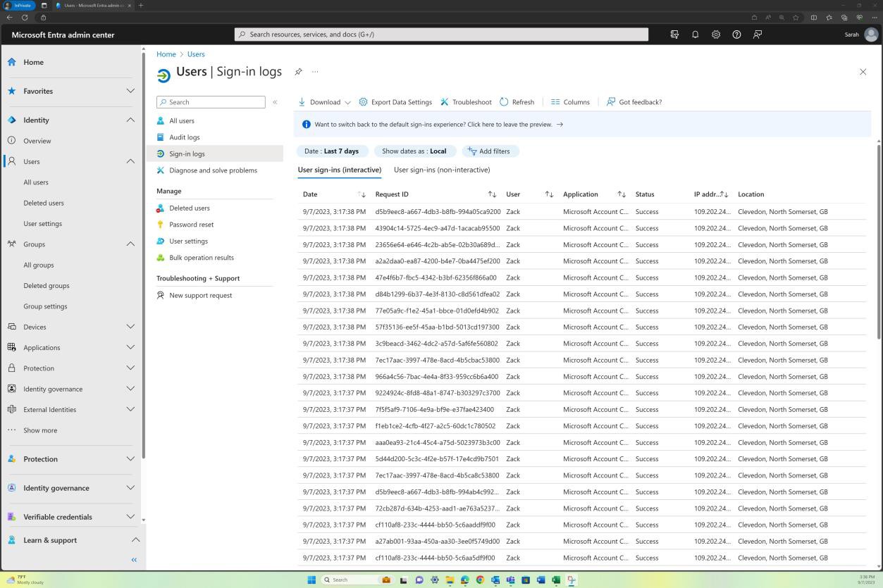Send feedback via Got feedback link
Screen dimensions: 883x588
tap(634, 101)
